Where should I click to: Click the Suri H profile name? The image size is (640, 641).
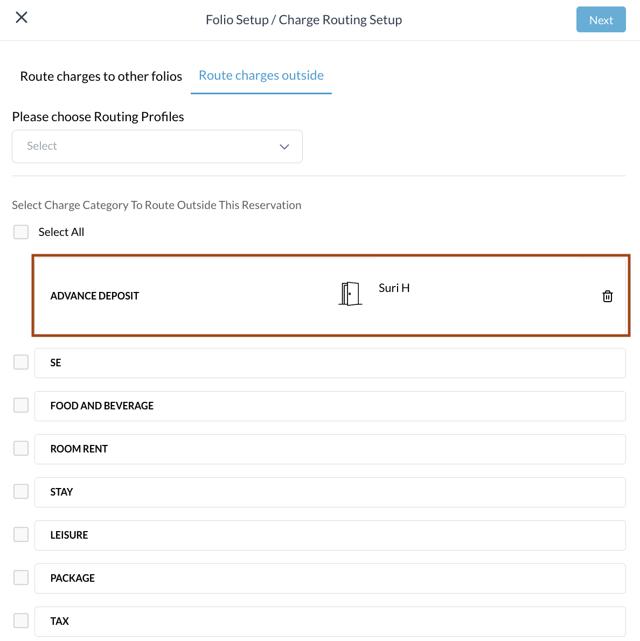pos(394,288)
